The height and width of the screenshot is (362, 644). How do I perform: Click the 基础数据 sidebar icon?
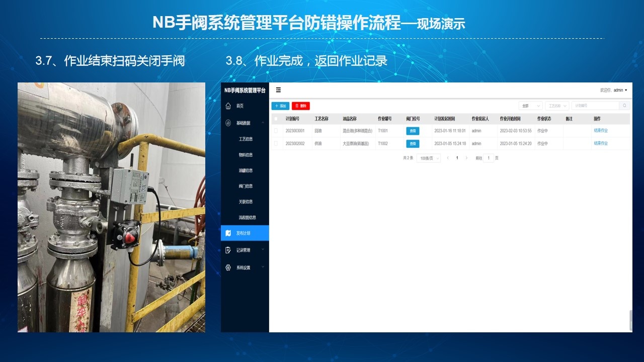(x=228, y=123)
